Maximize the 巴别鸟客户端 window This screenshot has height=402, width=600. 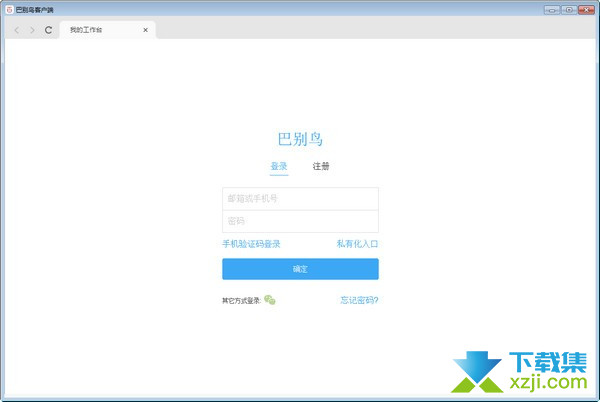tap(569, 10)
